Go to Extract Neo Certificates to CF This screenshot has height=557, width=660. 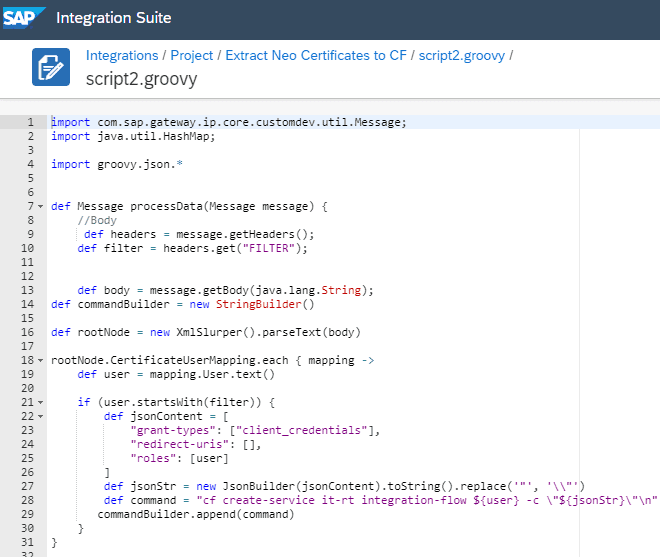pyautogui.click(x=316, y=56)
